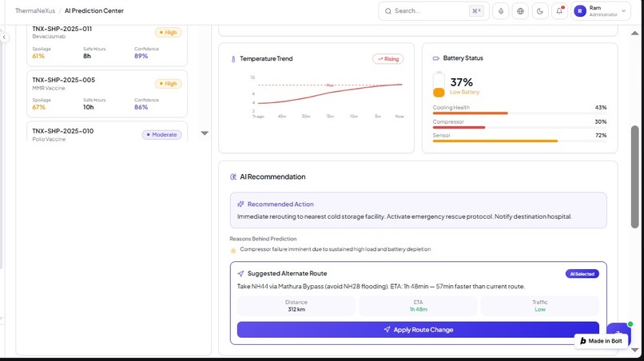Click the Moderate badge on Polio Vaccine
Screen dimensions: 644x361
(x=162, y=135)
